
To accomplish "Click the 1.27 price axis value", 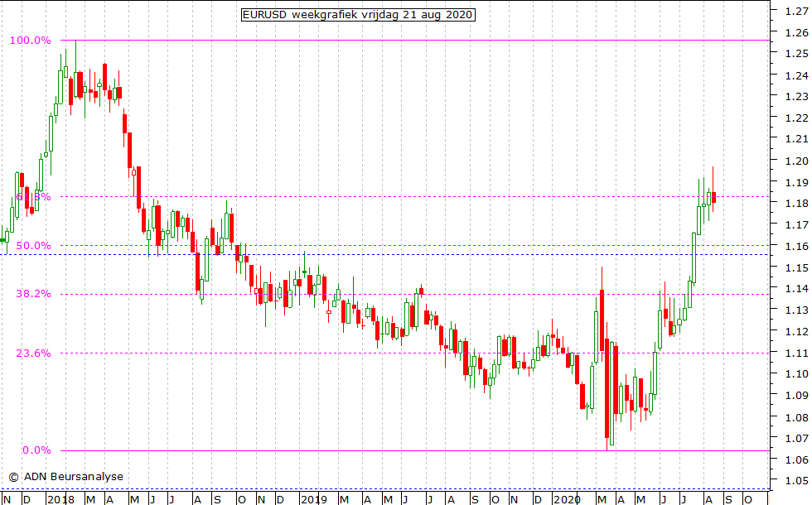I will tap(796, 11).
